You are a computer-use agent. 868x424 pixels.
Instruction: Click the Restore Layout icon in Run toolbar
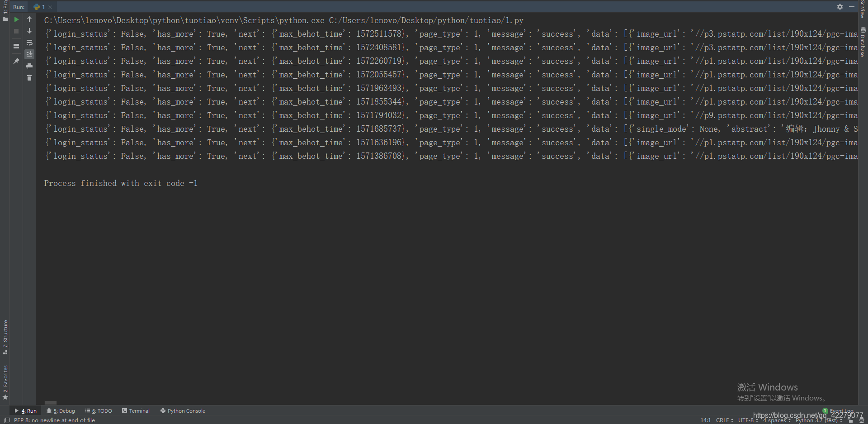pos(16,46)
